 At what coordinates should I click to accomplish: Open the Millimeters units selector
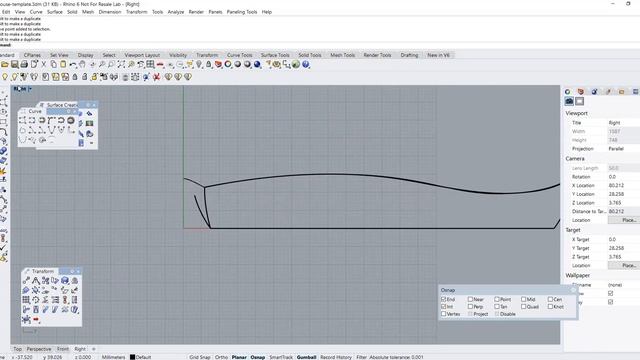click(x=113, y=357)
